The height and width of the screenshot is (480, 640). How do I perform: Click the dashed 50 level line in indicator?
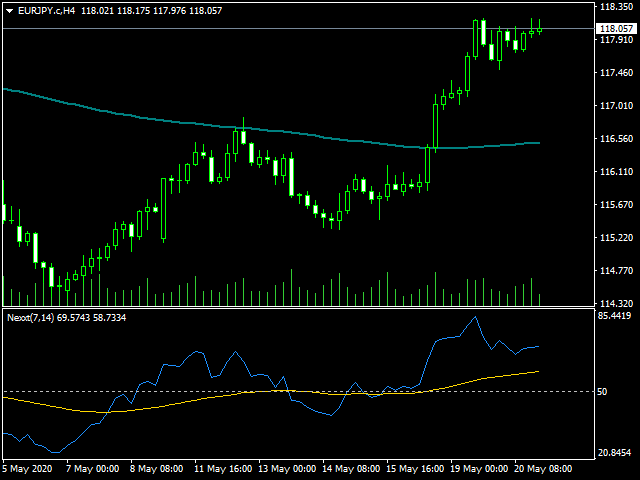(x=298, y=391)
